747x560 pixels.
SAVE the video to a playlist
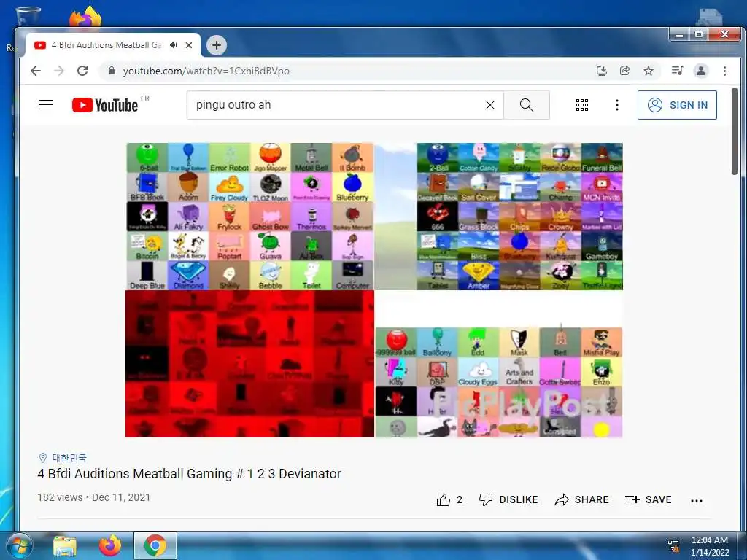point(648,499)
